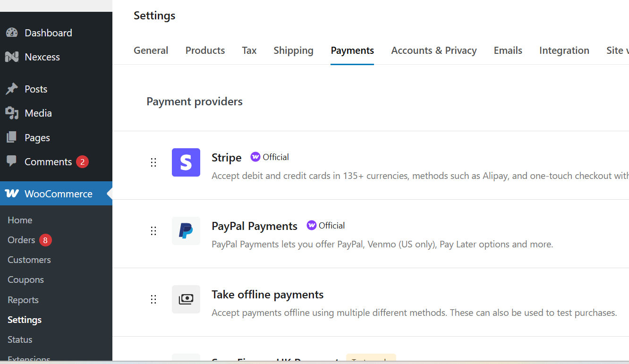
Task: Open the WooCommerce sidebar icon
Action: [x=11, y=194]
